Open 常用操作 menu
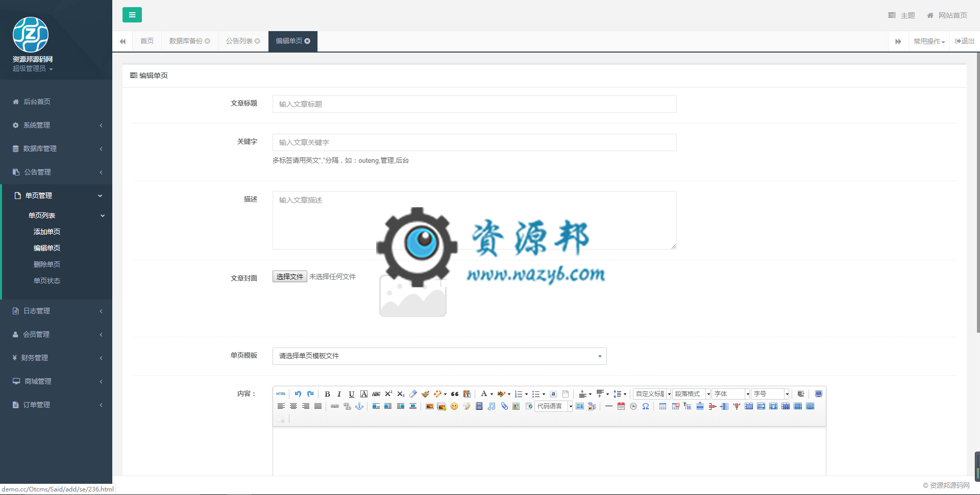The width and height of the screenshot is (980, 495). (929, 41)
